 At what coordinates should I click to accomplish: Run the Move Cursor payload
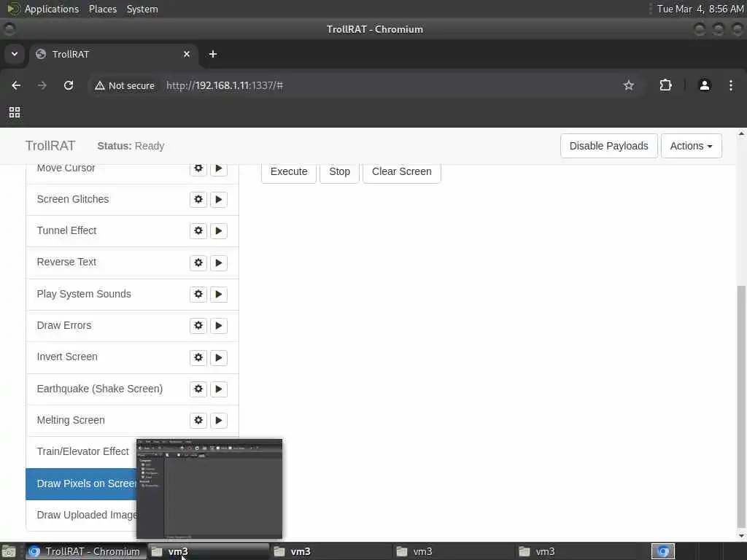pyautogui.click(x=219, y=169)
